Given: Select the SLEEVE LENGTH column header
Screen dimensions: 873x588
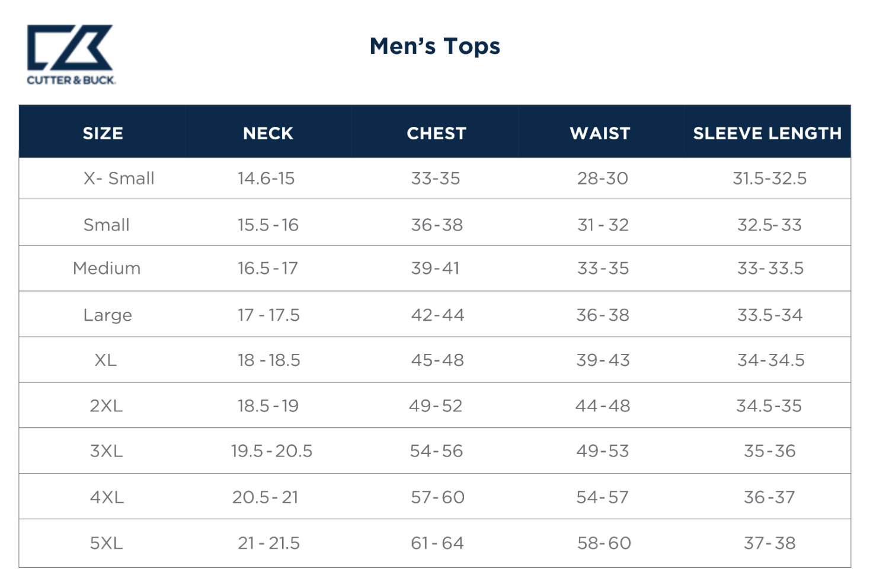Looking at the screenshot, I should (x=767, y=133).
